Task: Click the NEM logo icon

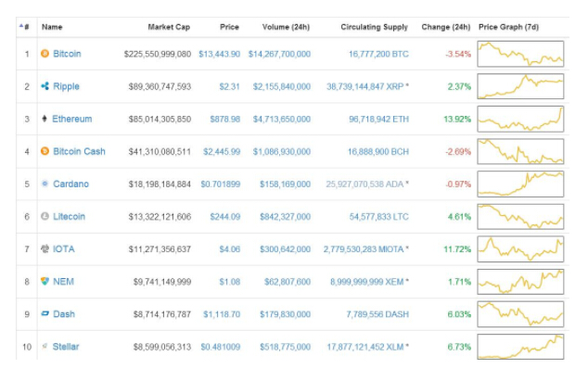Action: pos(45,281)
